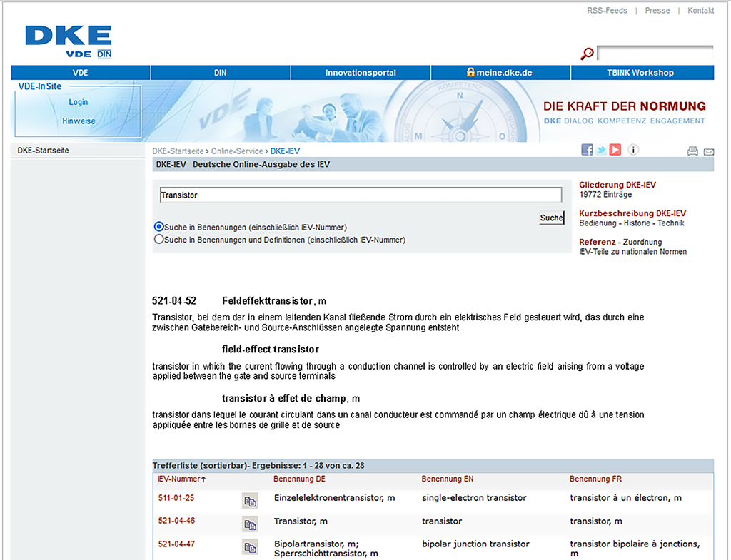Click 'Einzelelektronentransistor, m' cell
The width and height of the screenshot is (731, 560).
[x=334, y=497]
